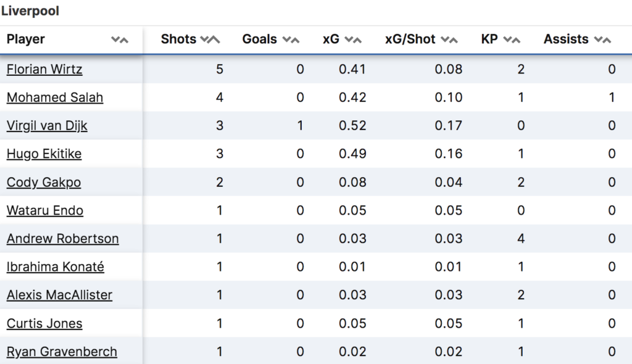The width and height of the screenshot is (632, 364).
Task: Sort table by Player column arrows
Action: point(120,39)
